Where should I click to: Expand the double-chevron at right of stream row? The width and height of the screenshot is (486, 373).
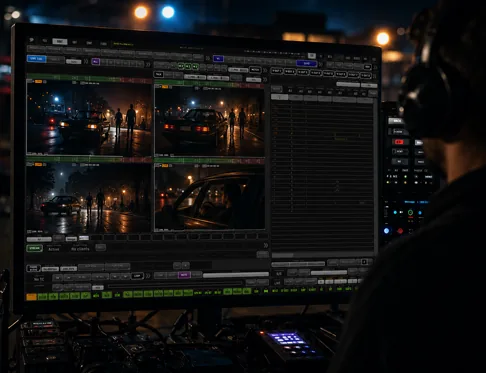(266, 245)
